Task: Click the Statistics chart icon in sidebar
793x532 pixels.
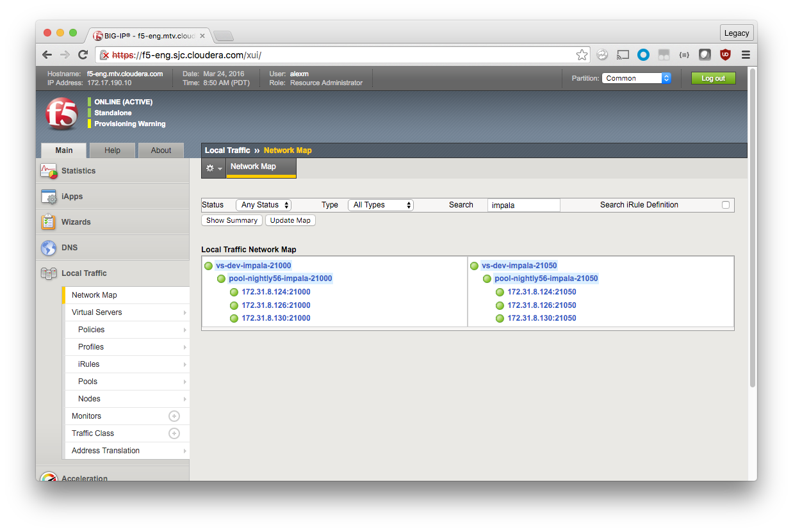Action: (x=49, y=171)
